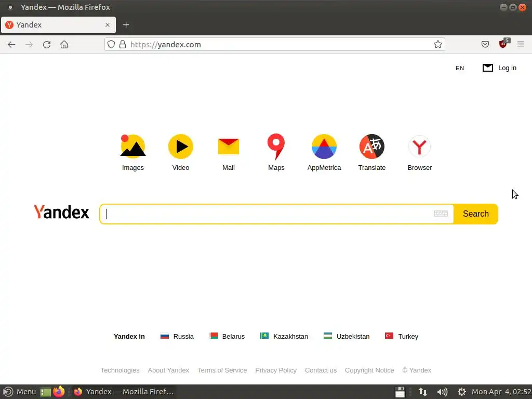
Task: Open mail envelope icon near Log in
Action: (487, 68)
